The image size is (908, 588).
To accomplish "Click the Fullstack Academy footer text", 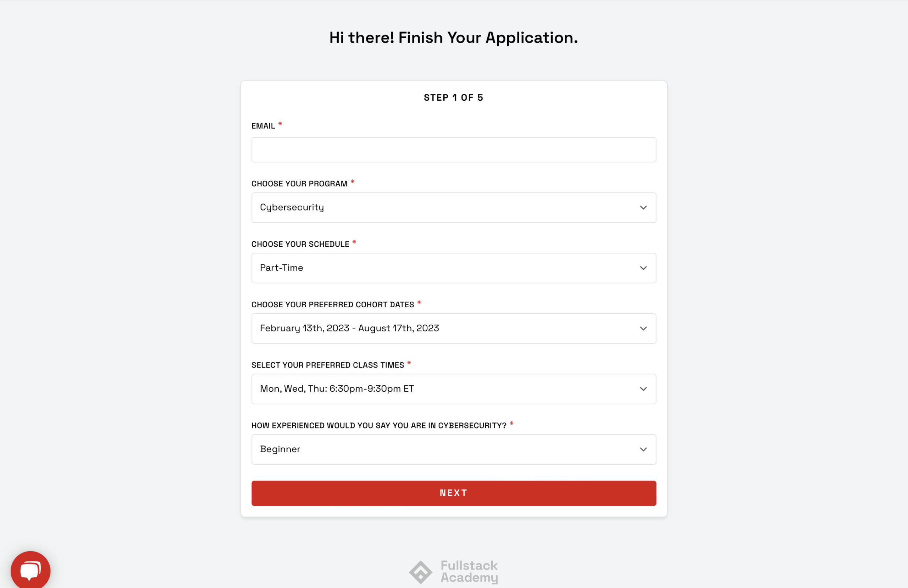I will click(469, 571).
